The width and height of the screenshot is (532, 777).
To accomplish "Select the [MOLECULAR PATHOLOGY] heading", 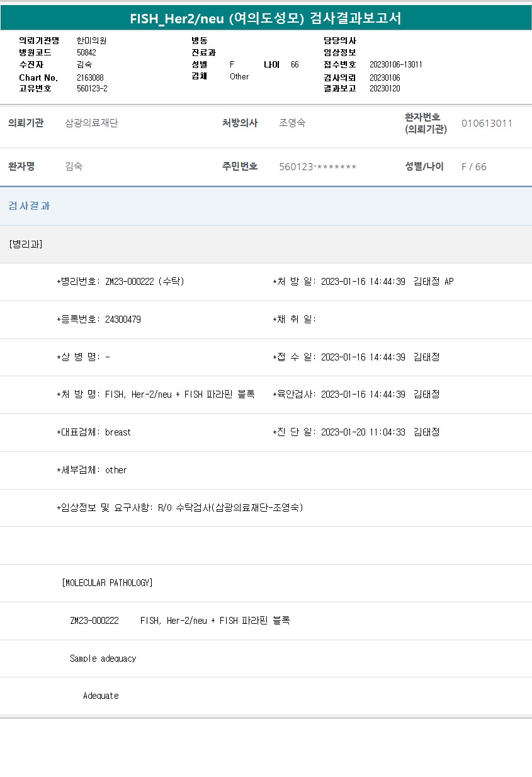I will pyautogui.click(x=107, y=583).
